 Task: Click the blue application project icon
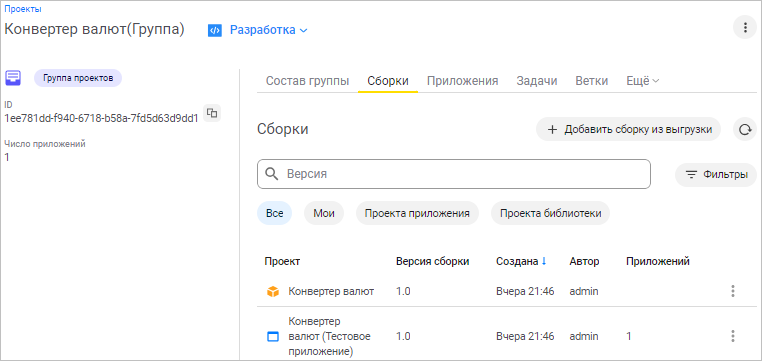pos(273,336)
